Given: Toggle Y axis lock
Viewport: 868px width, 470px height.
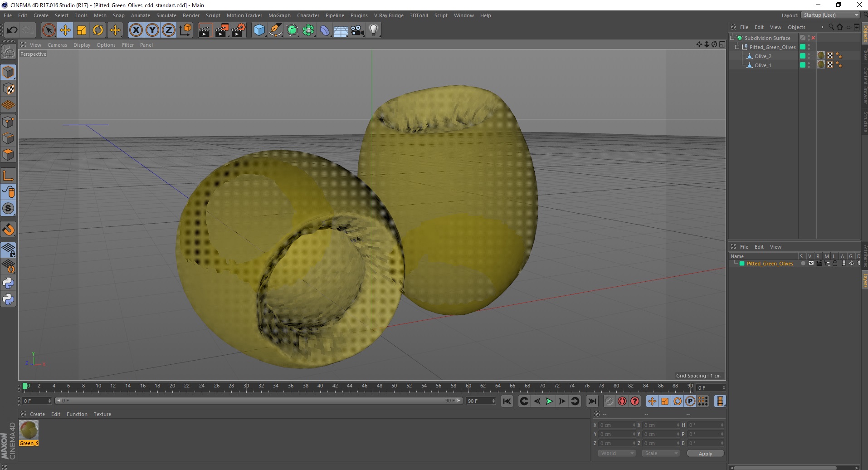Looking at the screenshot, I should [152, 30].
